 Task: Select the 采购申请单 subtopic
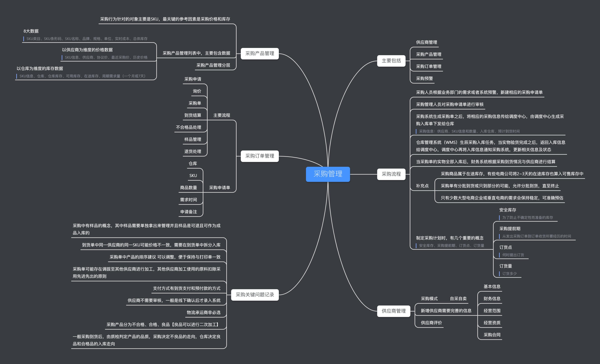pyautogui.click(x=219, y=188)
